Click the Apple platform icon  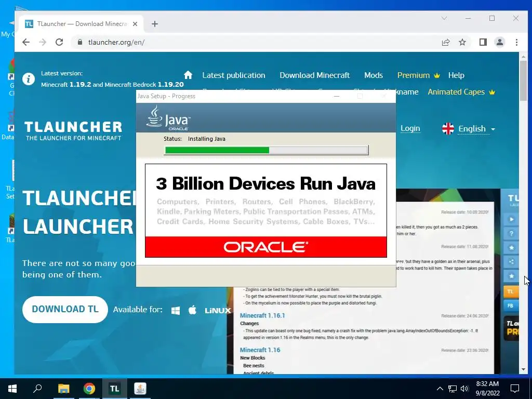pyautogui.click(x=192, y=310)
